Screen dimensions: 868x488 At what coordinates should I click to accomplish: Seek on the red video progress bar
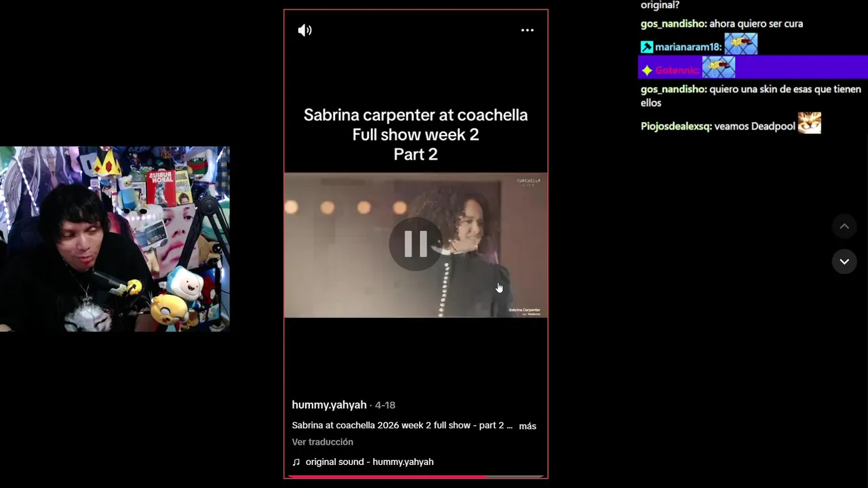point(416,476)
